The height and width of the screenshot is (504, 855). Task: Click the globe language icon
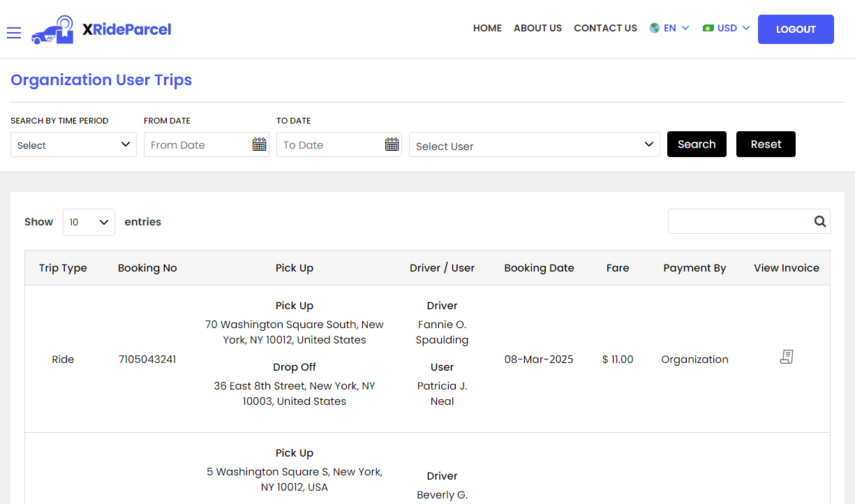[654, 28]
